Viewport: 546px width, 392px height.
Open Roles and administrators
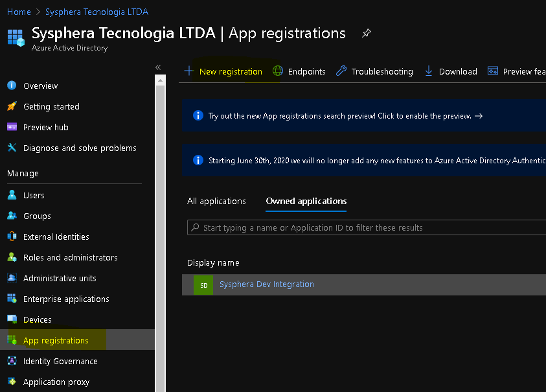[x=71, y=257]
